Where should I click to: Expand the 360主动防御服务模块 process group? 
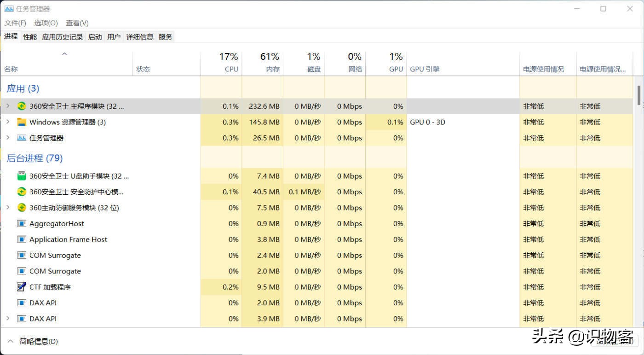click(7, 208)
